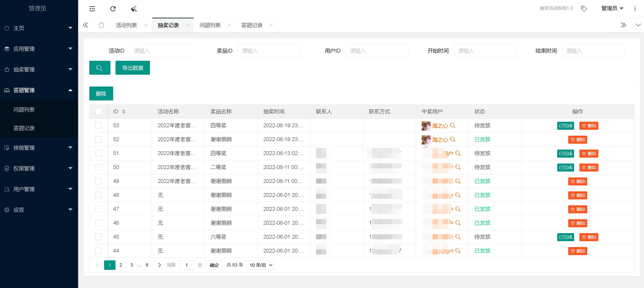Open the 10 条/页 page size dropdown
Viewport: 644px width, 288px height.
(x=260, y=265)
